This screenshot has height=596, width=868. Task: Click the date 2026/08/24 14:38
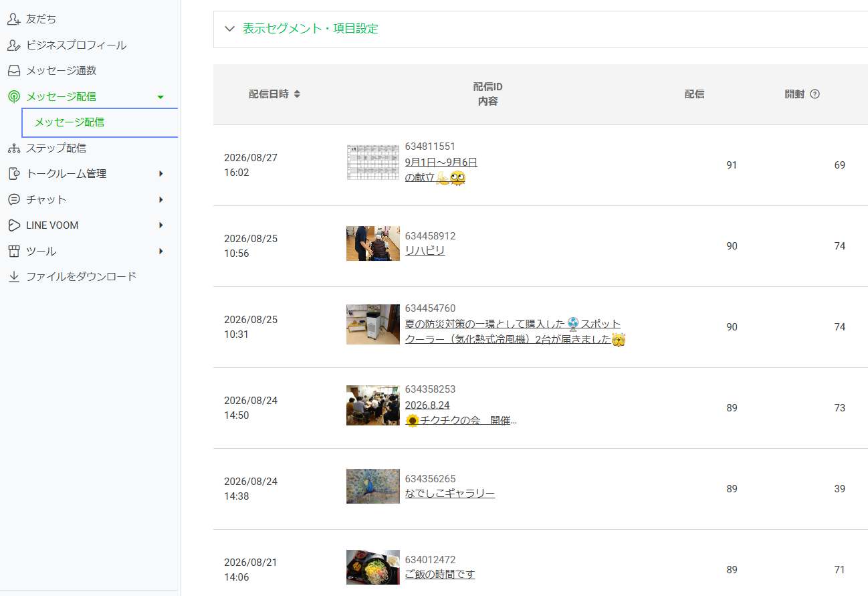251,489
